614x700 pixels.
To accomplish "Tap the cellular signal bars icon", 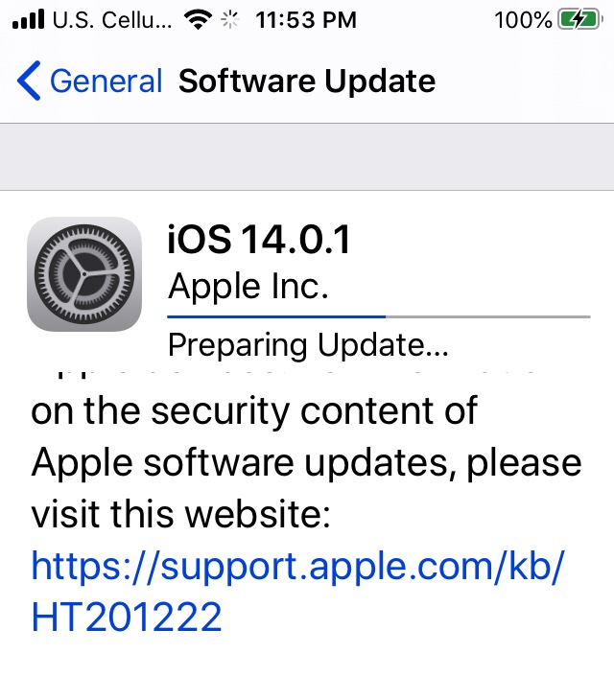I will pos(28,19).
